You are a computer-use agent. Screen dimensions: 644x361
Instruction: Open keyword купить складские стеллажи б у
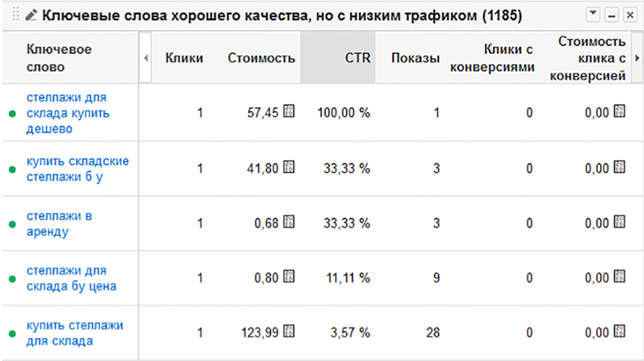[78, 169]
